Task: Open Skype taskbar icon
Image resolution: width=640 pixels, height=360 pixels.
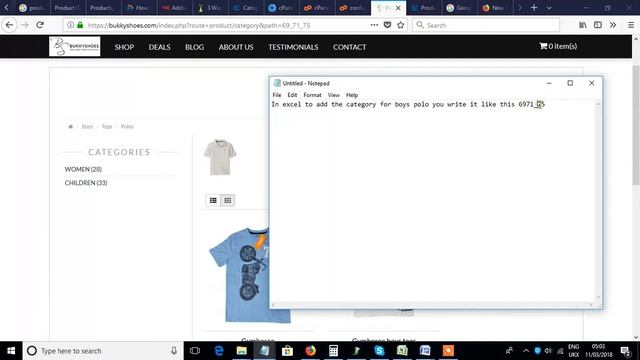Action: [x=379, y=351]
